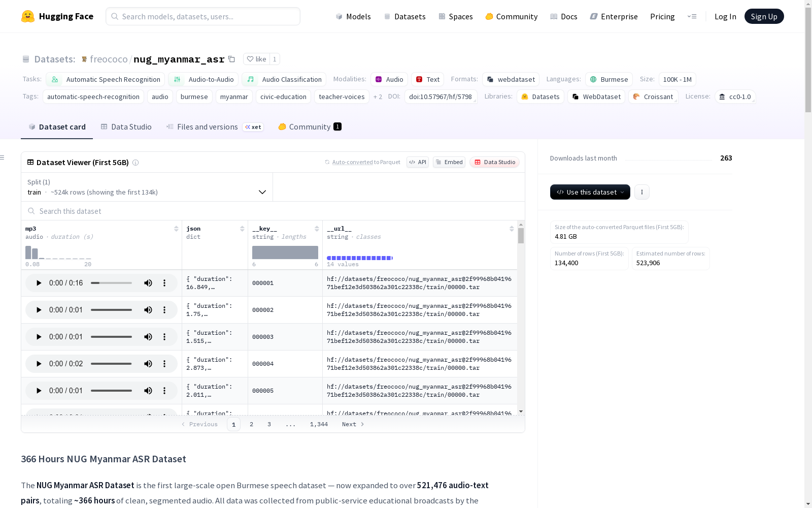The height and width of the screenshot is (508, 812).
Task: Open the cc0-1.0 license tag
Action: coord(735,97)
